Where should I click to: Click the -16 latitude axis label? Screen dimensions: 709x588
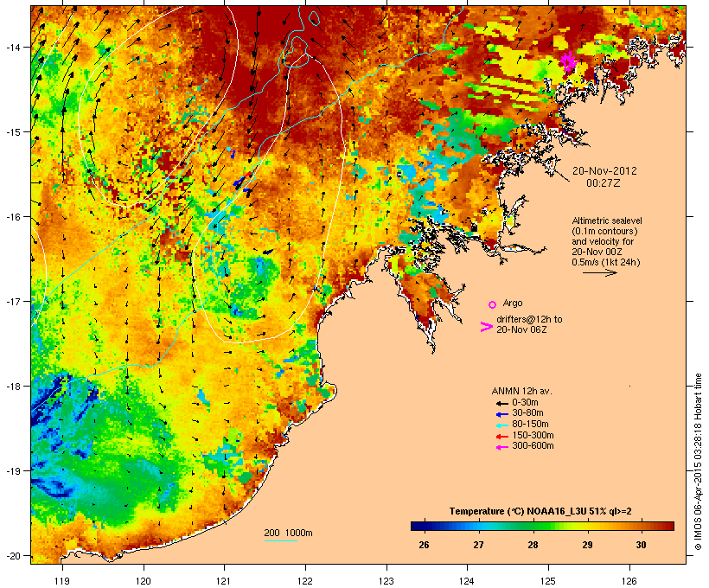(x=12, y=217)
